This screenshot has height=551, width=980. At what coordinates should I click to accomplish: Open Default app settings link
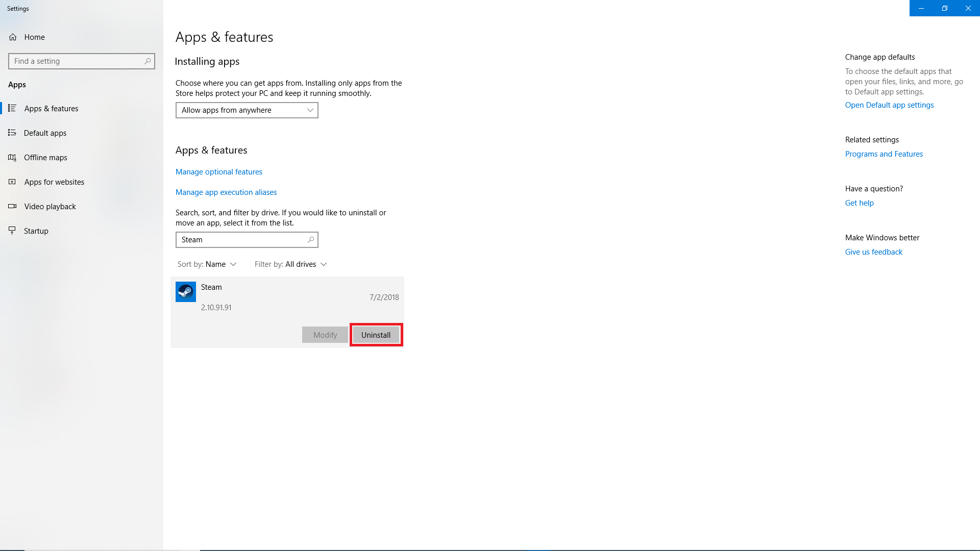tap(889, 104)
